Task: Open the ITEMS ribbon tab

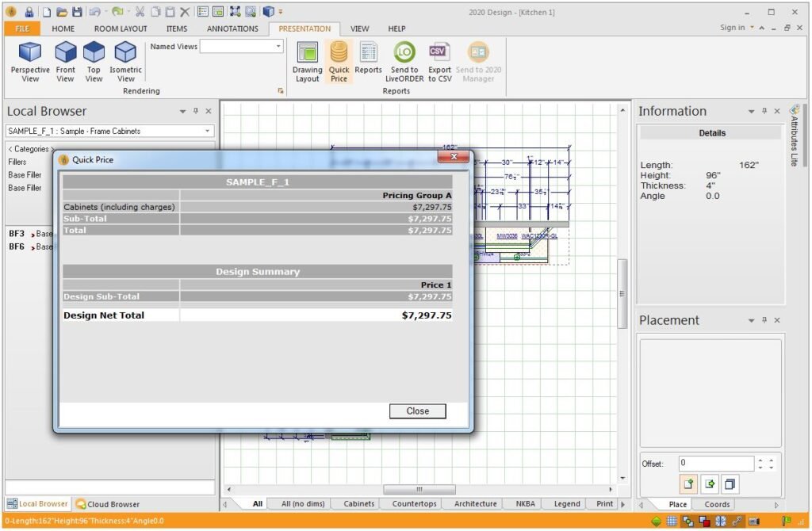Action: point(177,29)
